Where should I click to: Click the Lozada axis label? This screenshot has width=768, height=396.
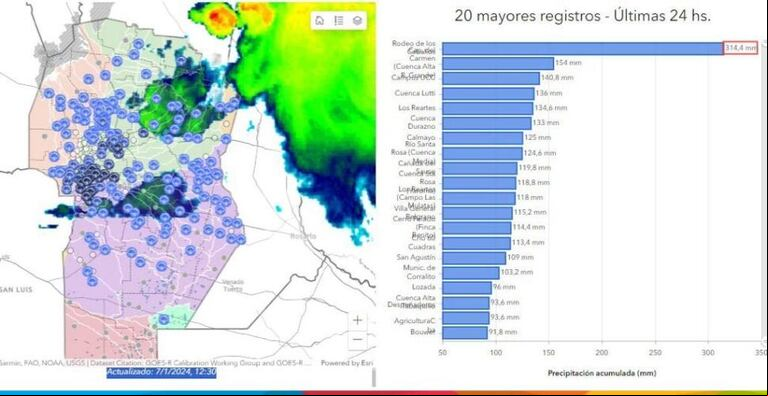coord(424,287)
